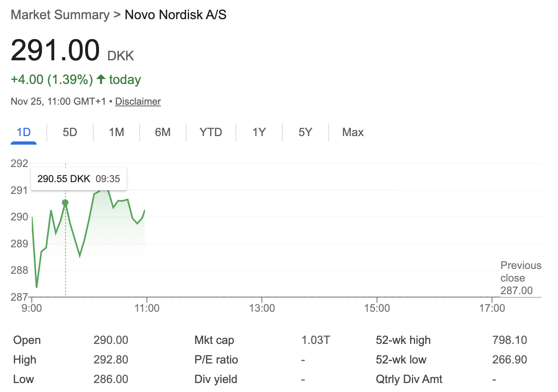Show the 5Y chart
The image size is (558, 392).
click(305, 132)
